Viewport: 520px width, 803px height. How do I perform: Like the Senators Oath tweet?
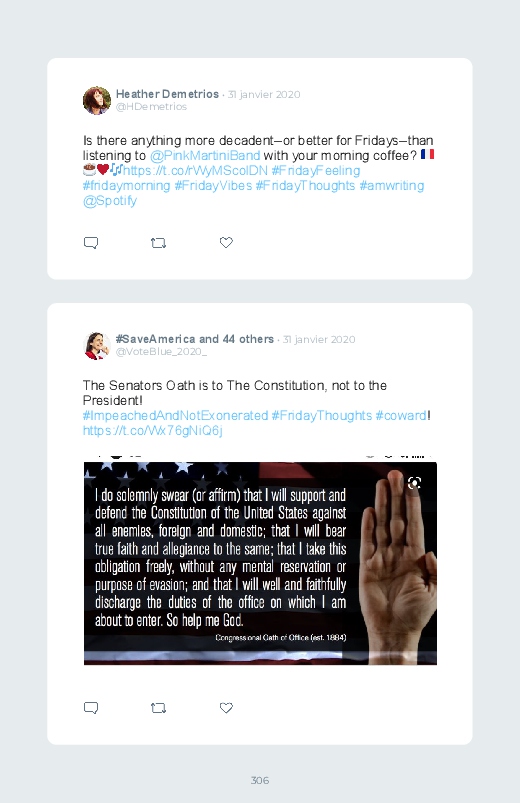click(x=226, y=708)
